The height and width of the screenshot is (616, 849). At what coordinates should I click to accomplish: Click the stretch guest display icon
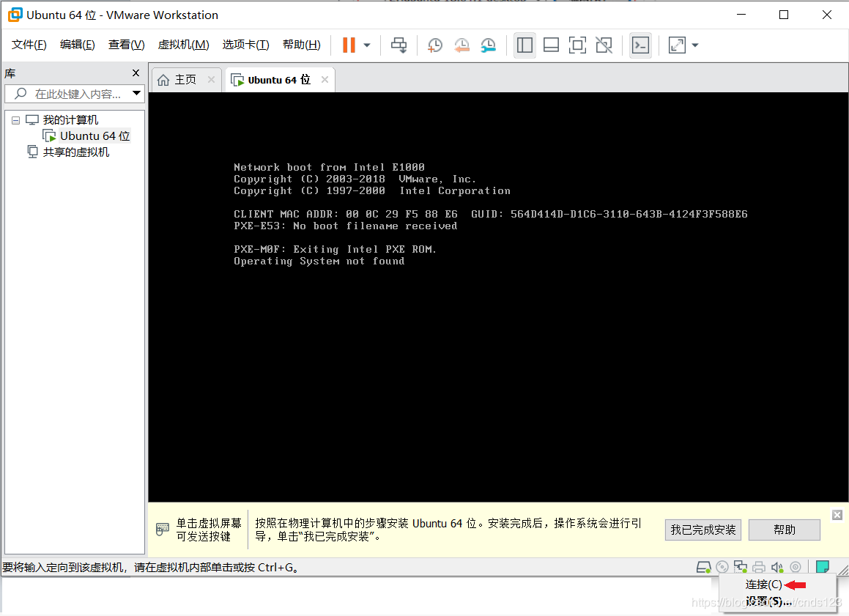(677, 45)
